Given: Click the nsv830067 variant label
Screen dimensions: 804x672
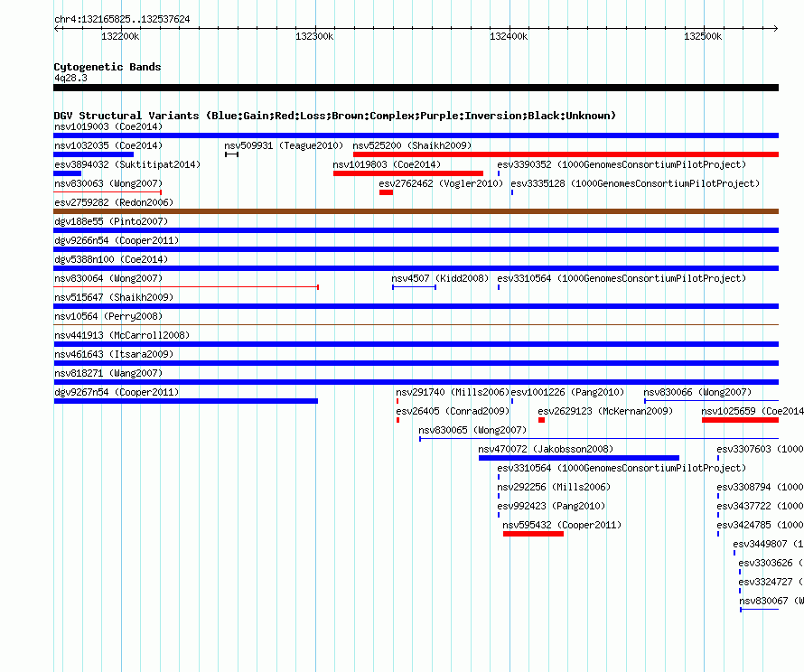Looking at the screenshot, I should pos(771,601).
